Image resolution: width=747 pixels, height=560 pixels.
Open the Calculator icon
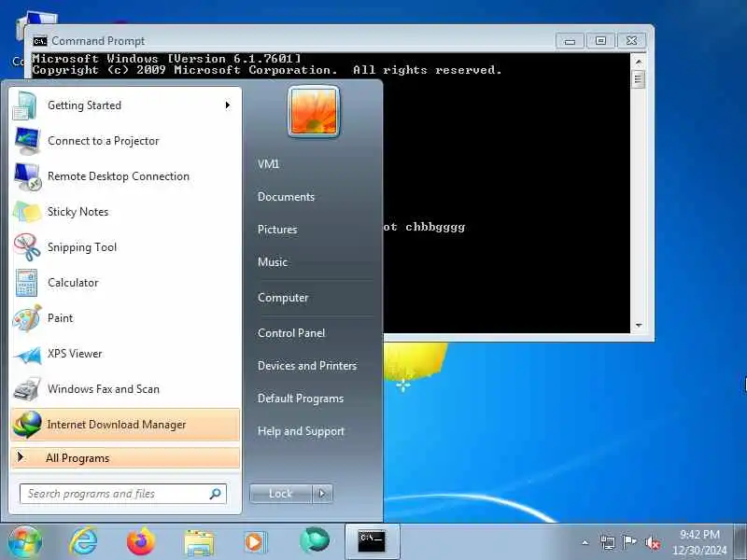(26, 283)
